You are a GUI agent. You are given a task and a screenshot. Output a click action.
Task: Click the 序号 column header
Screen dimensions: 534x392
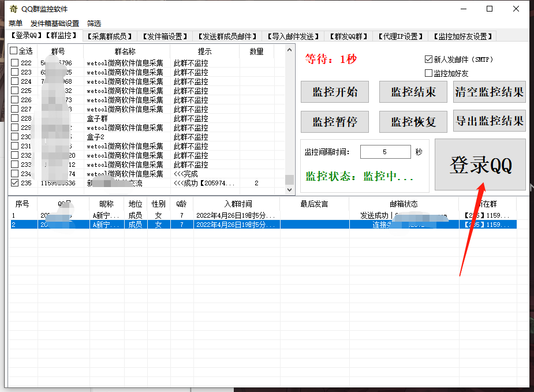tap(22, 204)
